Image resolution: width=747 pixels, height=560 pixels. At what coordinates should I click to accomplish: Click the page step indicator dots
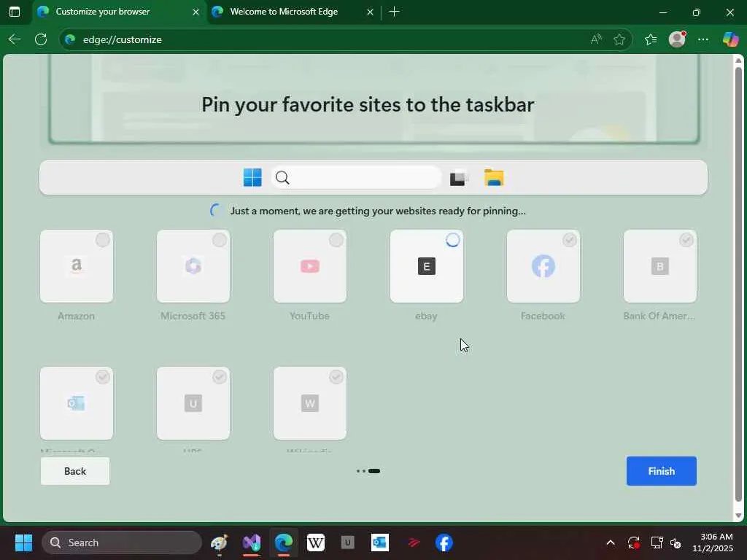point(368,471)
